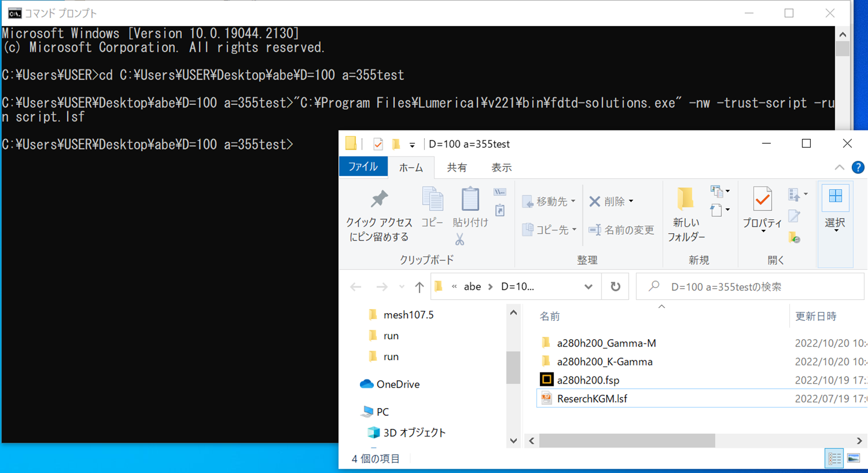
Task: Click the Properties checkmark in Quick Access Toolbar
Action: coord(378,144)
